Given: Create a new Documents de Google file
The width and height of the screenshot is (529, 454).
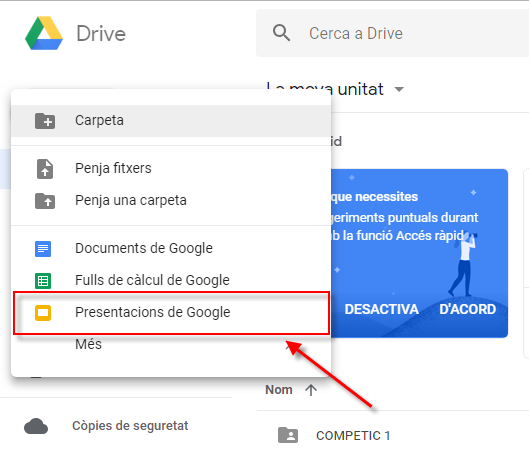Looking at the screenshot, I should 171,249.
